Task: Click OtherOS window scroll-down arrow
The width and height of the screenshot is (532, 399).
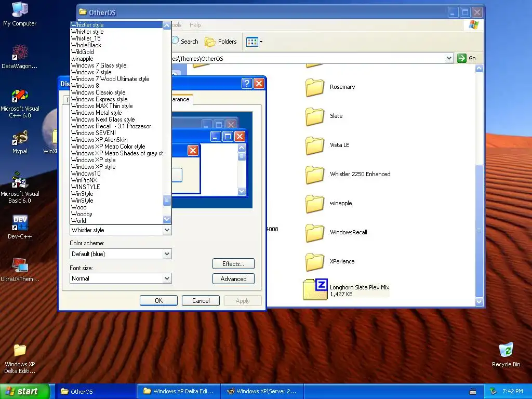Action: (479, 301)
